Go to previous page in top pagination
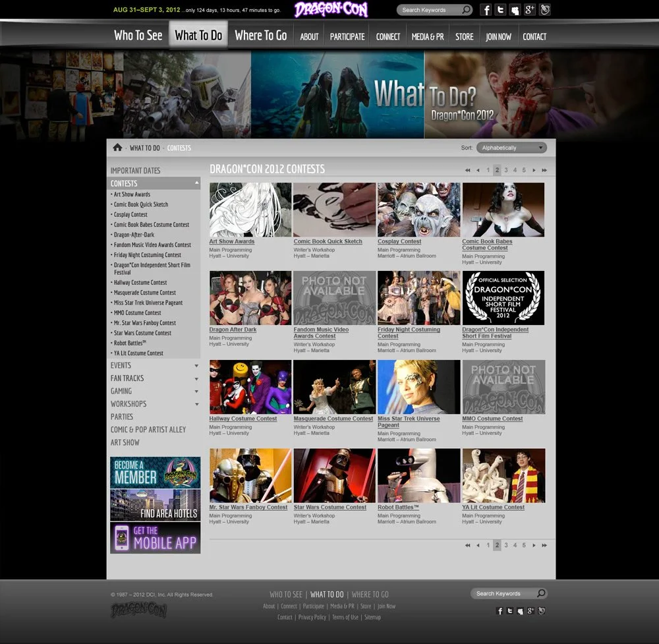 pyautogui.click(x=478, y=170)
